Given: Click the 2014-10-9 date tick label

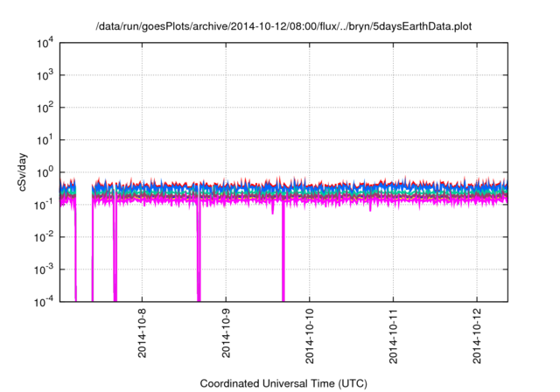Looking at the screenshot, I should 226,333.
